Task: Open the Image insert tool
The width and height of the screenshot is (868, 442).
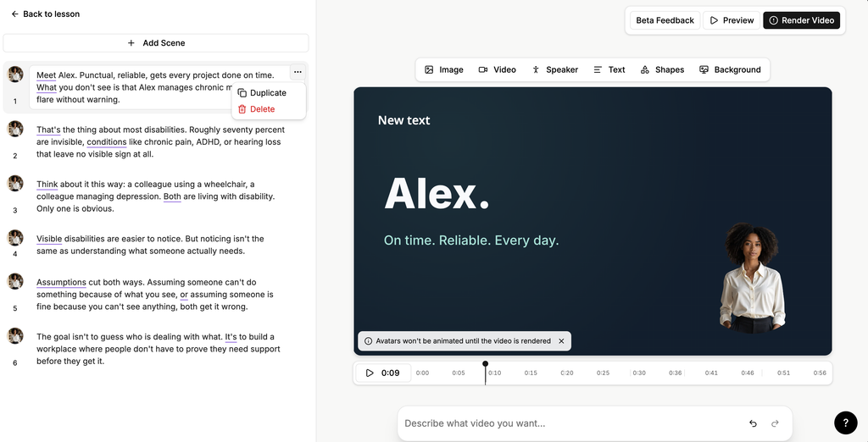Action: coord(444,69)
